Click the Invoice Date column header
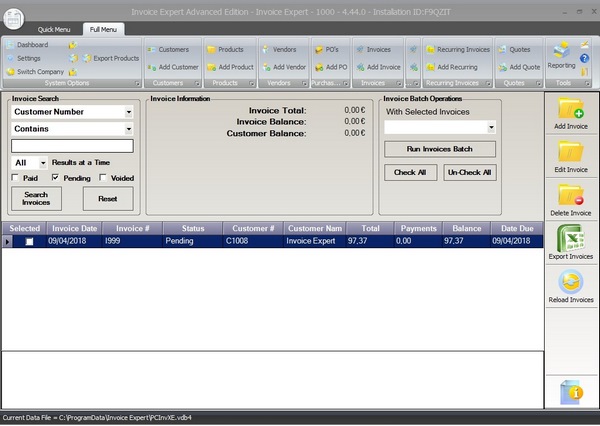 74,229
